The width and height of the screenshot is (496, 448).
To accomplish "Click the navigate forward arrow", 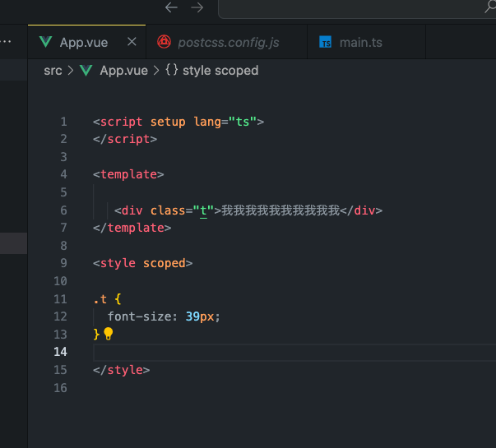I will coord(197,7).
